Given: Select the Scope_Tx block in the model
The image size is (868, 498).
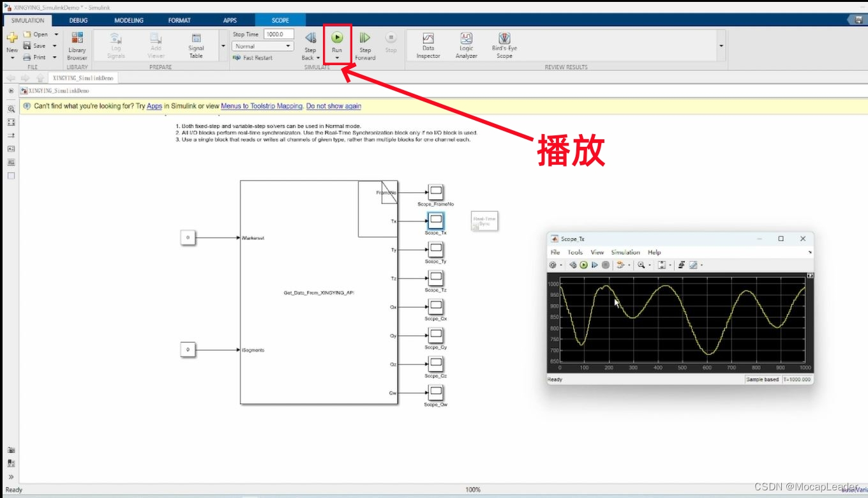Looking at the screenshot, I should tap(436, 221).
